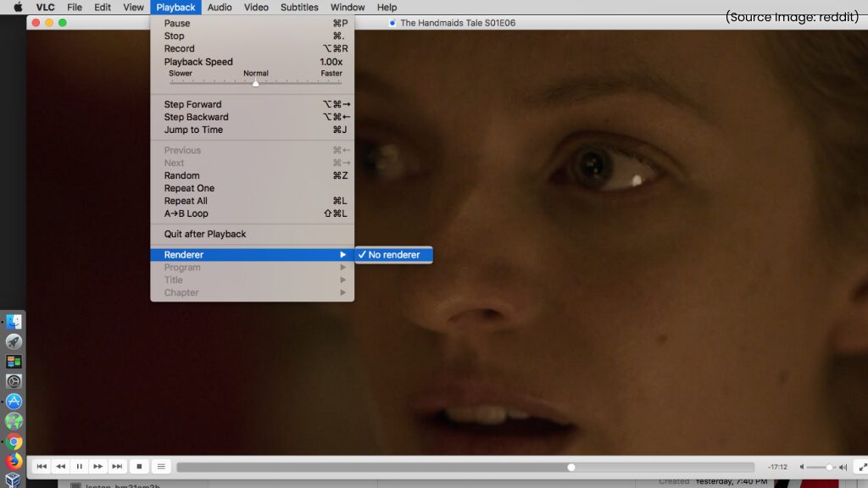The height and width of the screenshot is (488, 868).
Task: Toggle fullscreen with the expand arrows icon
Action: click(x=860, y=467)
